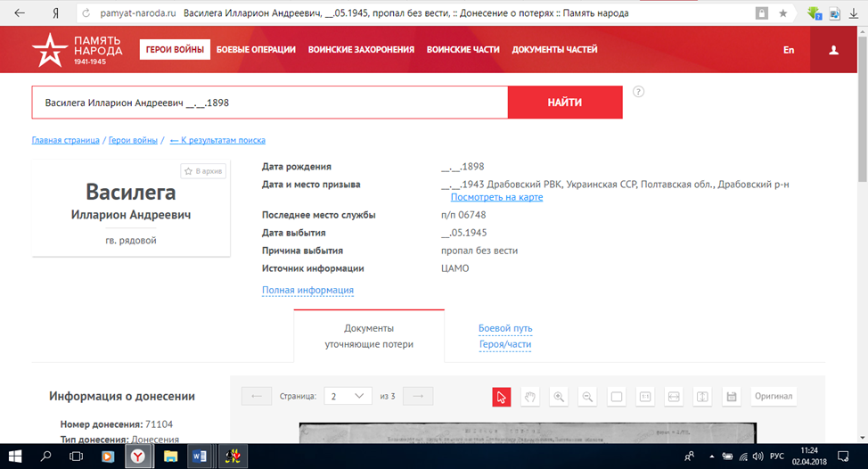
Task: Click the Память народа star logo
Action: [77, 50]
